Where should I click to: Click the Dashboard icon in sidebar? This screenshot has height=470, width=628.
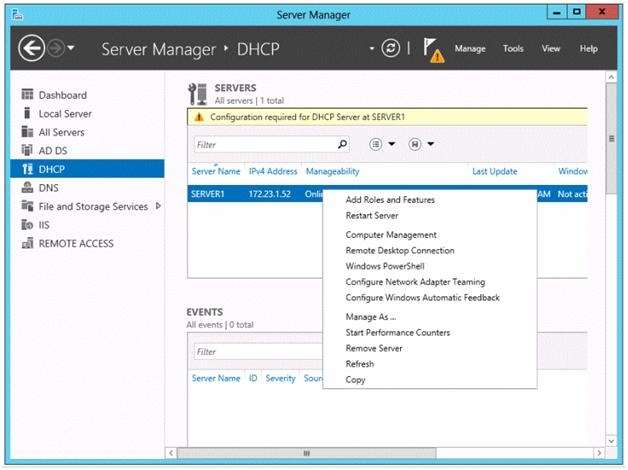coord(27,95)
